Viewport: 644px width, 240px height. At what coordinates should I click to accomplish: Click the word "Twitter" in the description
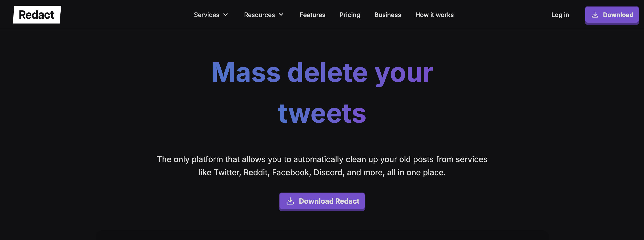tap(227, 173)
